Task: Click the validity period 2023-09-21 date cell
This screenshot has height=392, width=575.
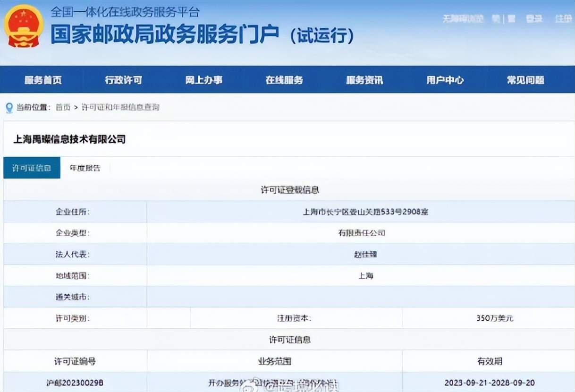Action: (489, 383)
